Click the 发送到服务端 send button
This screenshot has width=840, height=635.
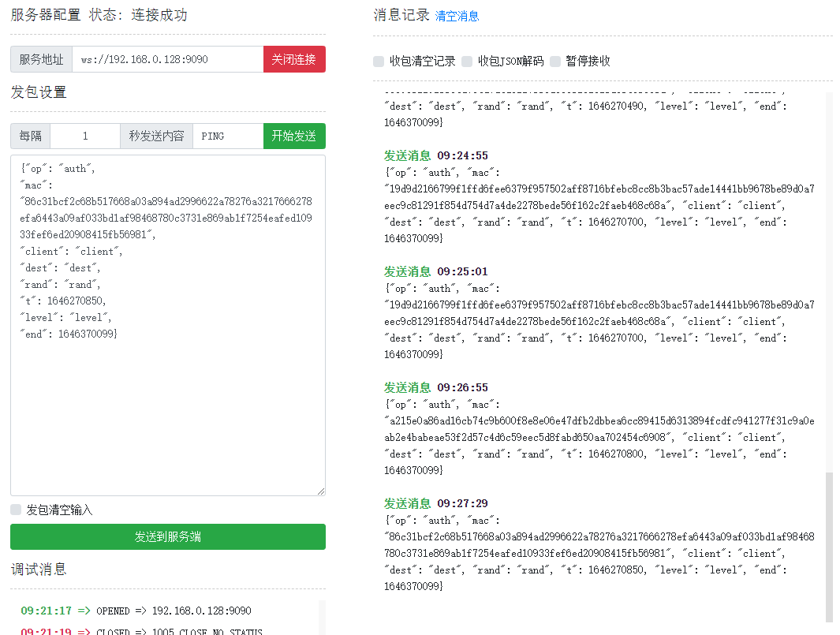point(167,536)
